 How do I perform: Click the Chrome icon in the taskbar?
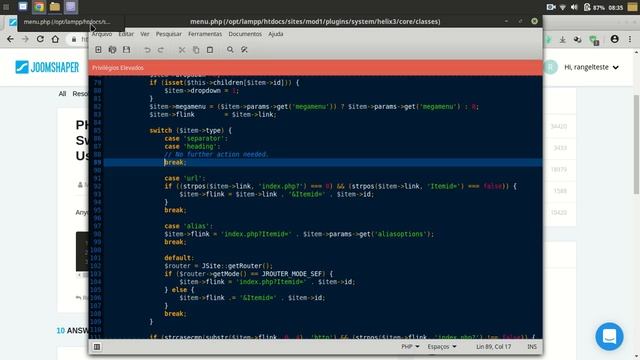pyautogui.click(x=39, y=7)
